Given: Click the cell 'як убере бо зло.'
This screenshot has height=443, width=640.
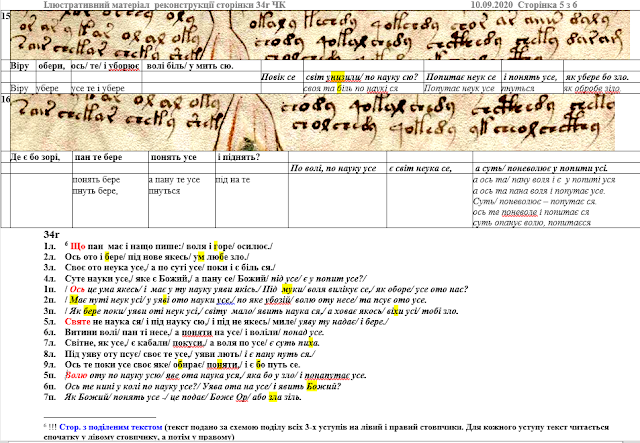Looking at the screenshot, I should pos(597,77).
